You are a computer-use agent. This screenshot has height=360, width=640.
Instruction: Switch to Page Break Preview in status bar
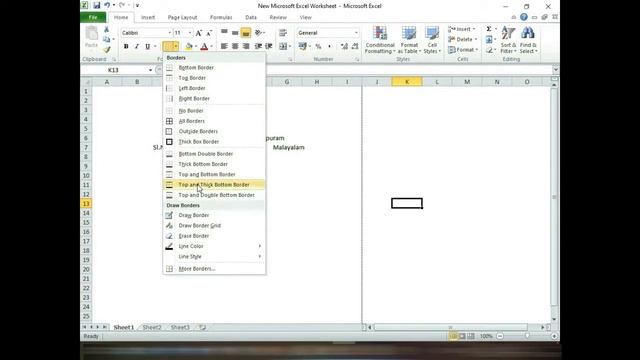[x=471, y=336]
